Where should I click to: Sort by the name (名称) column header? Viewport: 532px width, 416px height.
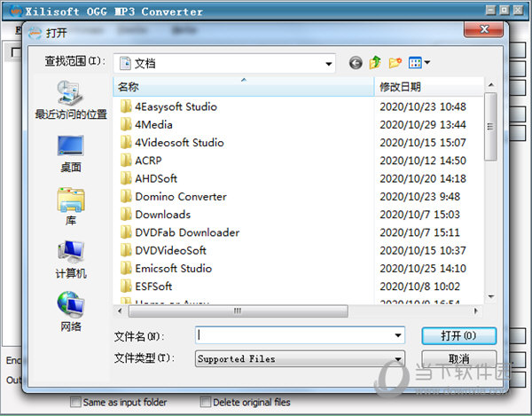point(244,87)
